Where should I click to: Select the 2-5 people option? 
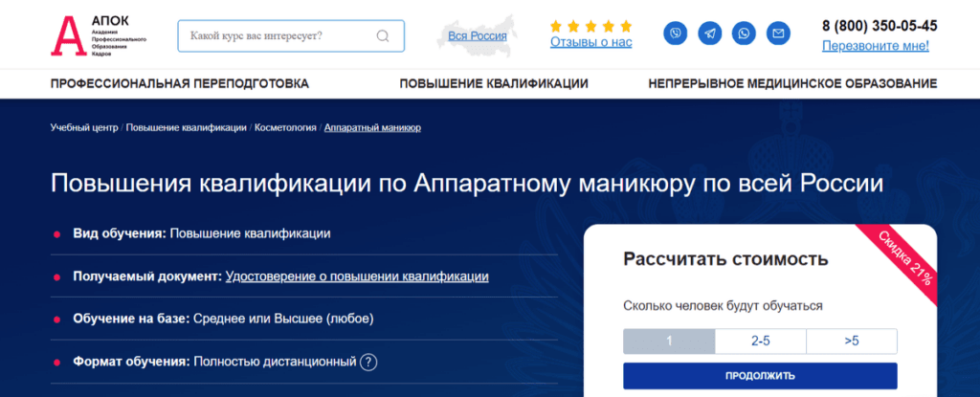tap(761, 341)
